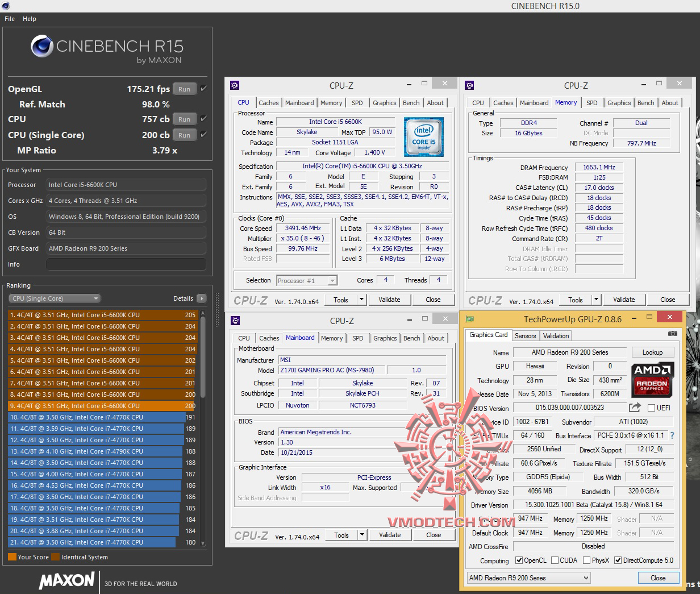
Task: Click DRAM Frequency value 1663.1 MHz
Action: (599, 167)
